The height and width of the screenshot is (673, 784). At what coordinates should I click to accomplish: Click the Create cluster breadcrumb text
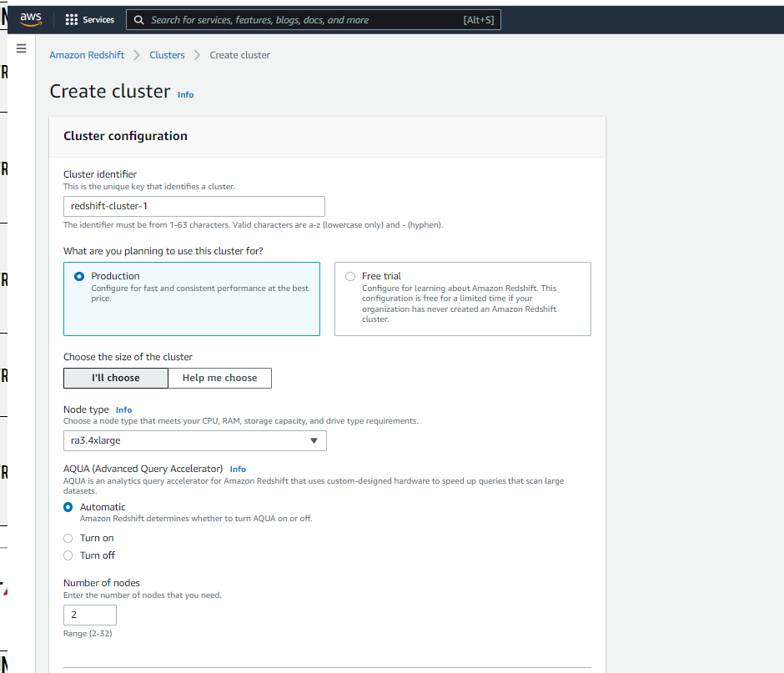239,55
